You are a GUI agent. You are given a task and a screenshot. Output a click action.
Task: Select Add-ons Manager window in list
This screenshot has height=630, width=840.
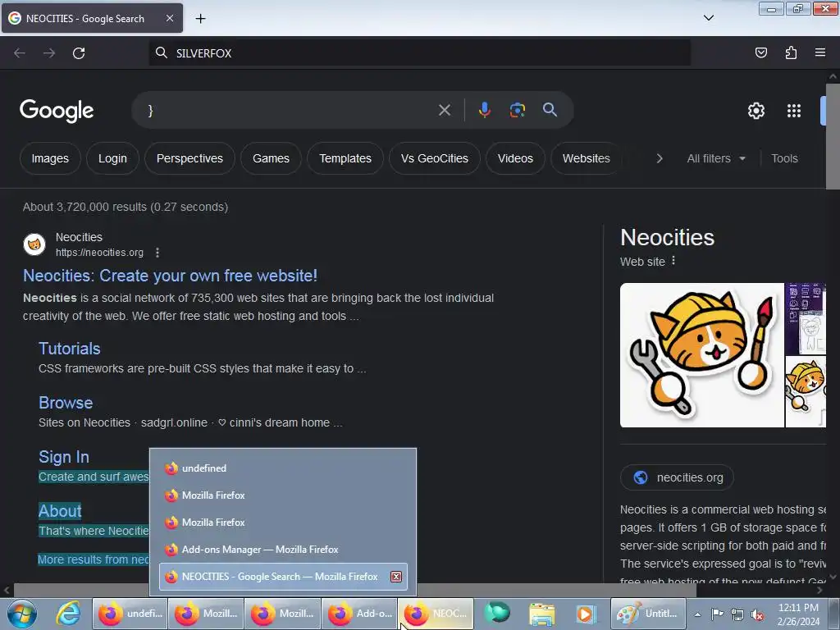click(283, 550)
